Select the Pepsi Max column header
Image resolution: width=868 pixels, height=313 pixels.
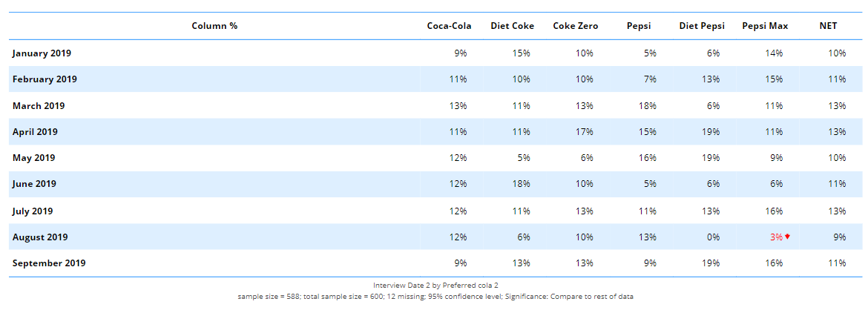(x=765, y=26)
